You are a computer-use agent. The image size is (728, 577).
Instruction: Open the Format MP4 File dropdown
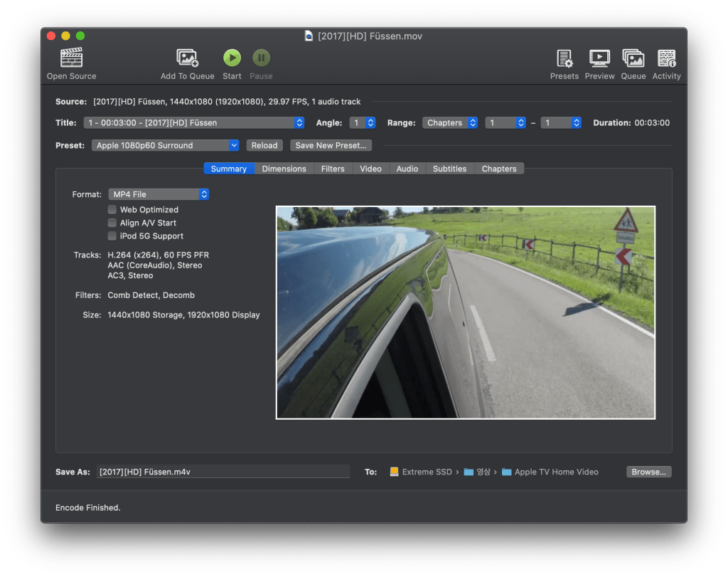click(159, 194)
